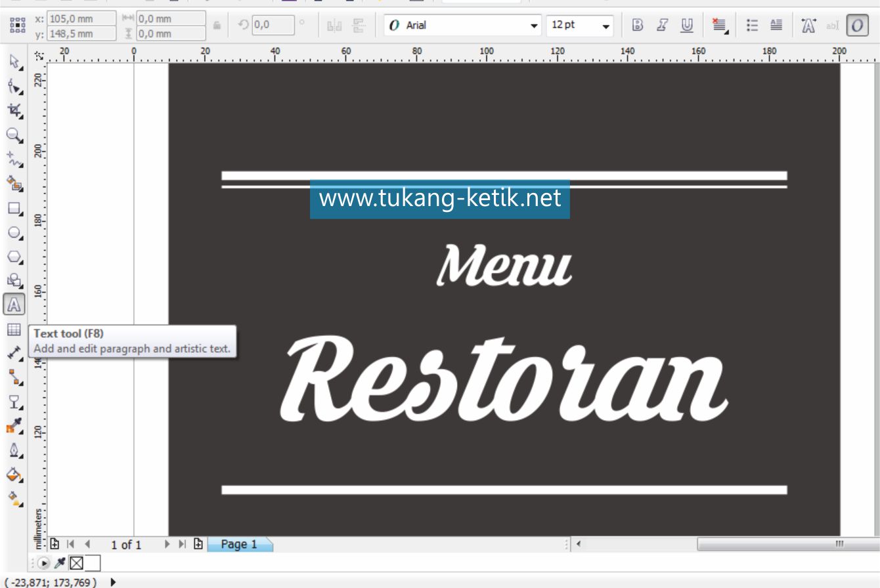This screenshot has width=880, height=588.
Task: Click horizontal scrollbar left arrow
Action: point(579,544)
